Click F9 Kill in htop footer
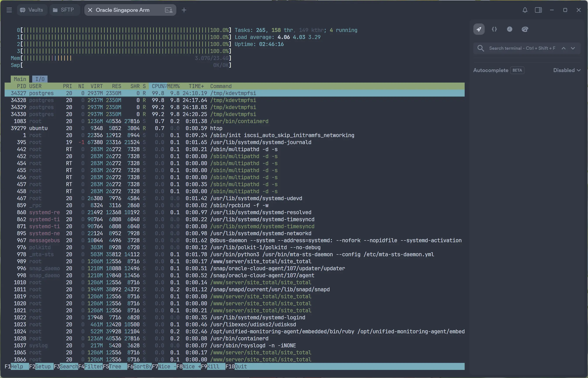588x378 pixels. coord(213,366)
